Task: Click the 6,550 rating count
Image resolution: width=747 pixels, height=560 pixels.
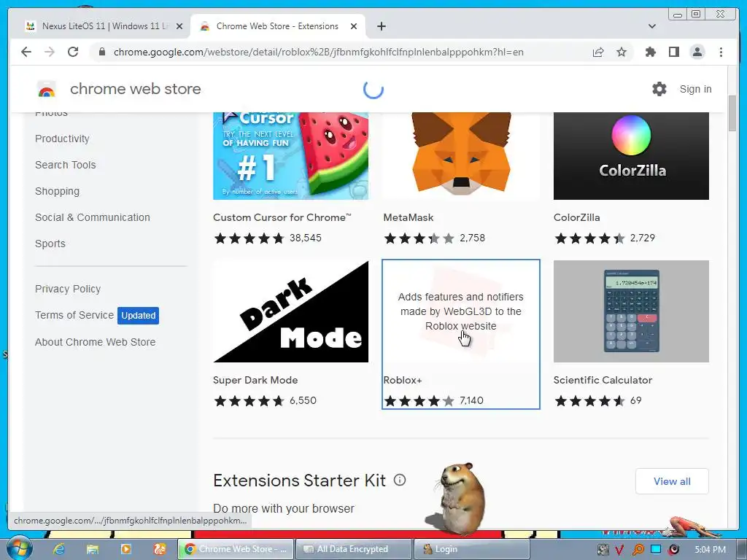Action: click(303, 400)
